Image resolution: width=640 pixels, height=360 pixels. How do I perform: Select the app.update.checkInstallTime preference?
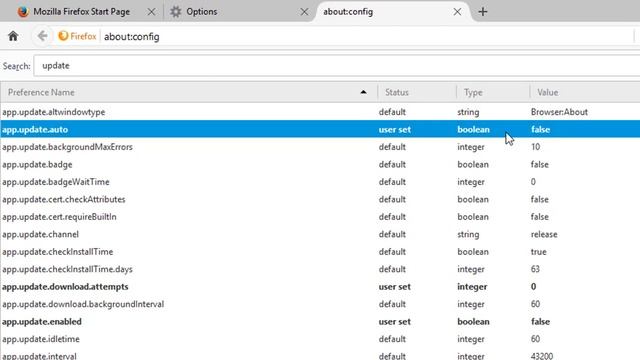pos(320,252)
